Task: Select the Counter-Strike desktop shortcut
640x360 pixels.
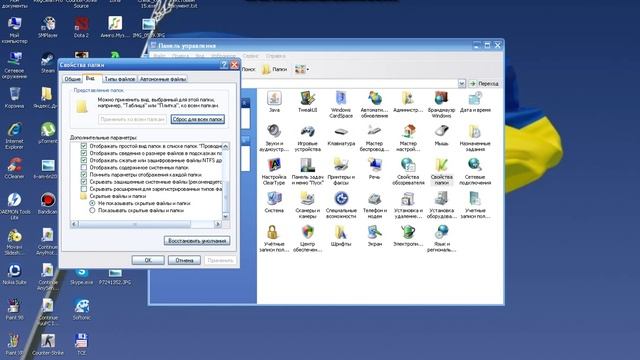Action: click(47, 344)
